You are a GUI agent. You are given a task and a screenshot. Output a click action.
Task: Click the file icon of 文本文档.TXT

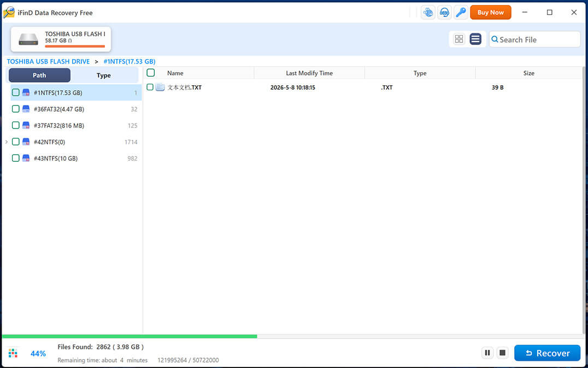point(160,87)
